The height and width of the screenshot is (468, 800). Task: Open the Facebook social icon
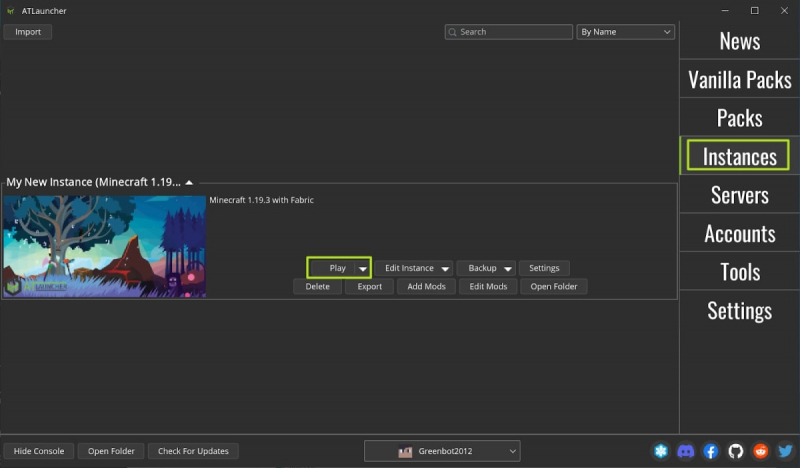(711, 451)
